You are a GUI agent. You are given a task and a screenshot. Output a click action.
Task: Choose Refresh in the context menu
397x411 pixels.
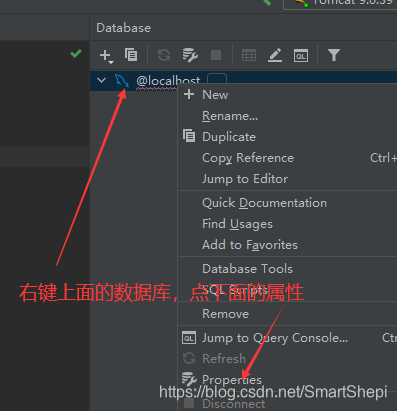point(287,359)
